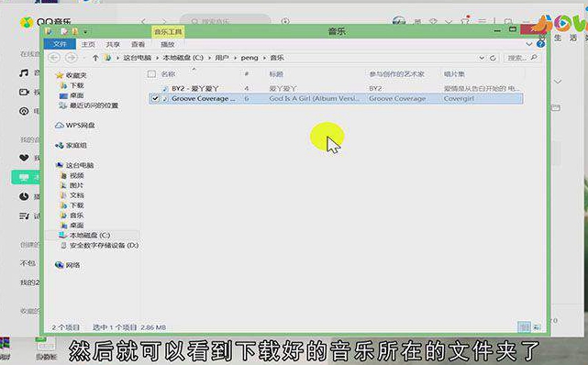Switch to details view icon in status bar
Screen dimensions: 588x365
(x=524, y=327)
